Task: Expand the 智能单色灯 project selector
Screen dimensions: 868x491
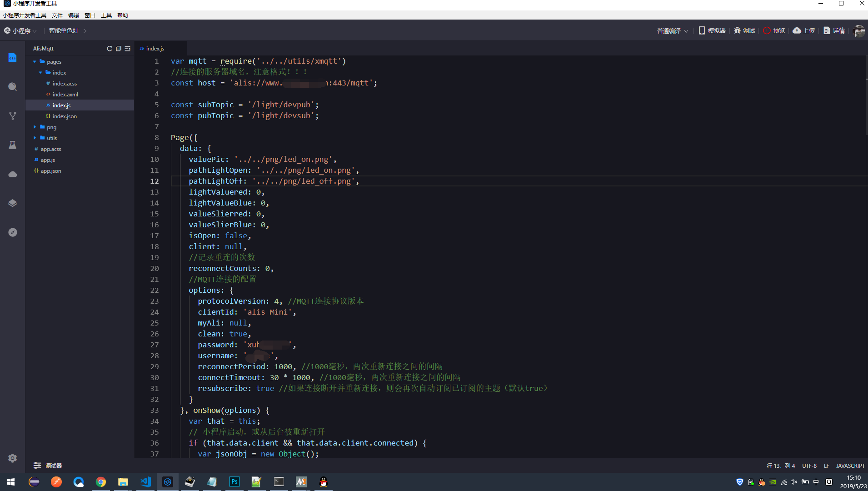Action: click(68, 30)
